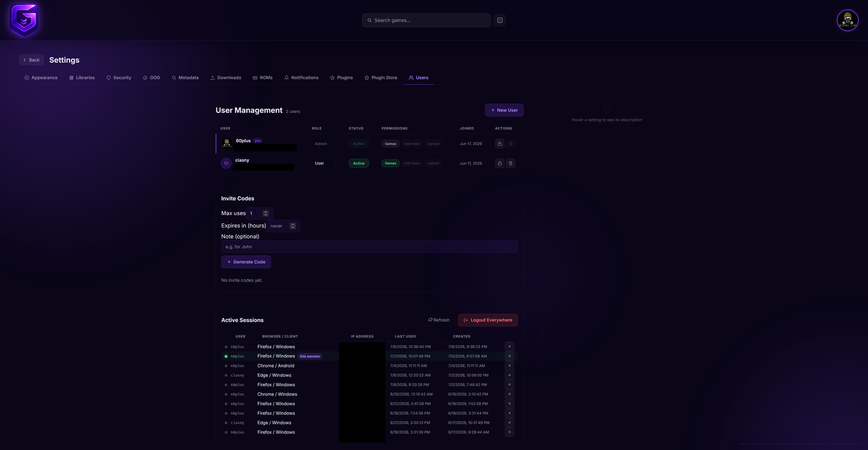Click the purple shield app logo

(24, 20)
